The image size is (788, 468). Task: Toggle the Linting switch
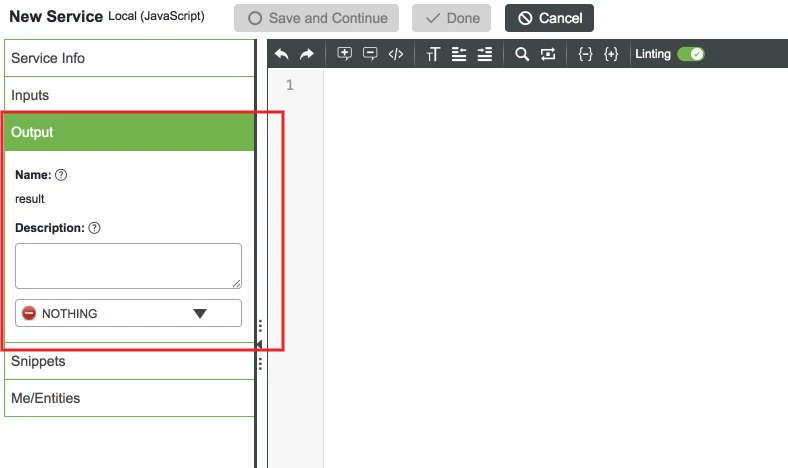coord(691,54)
